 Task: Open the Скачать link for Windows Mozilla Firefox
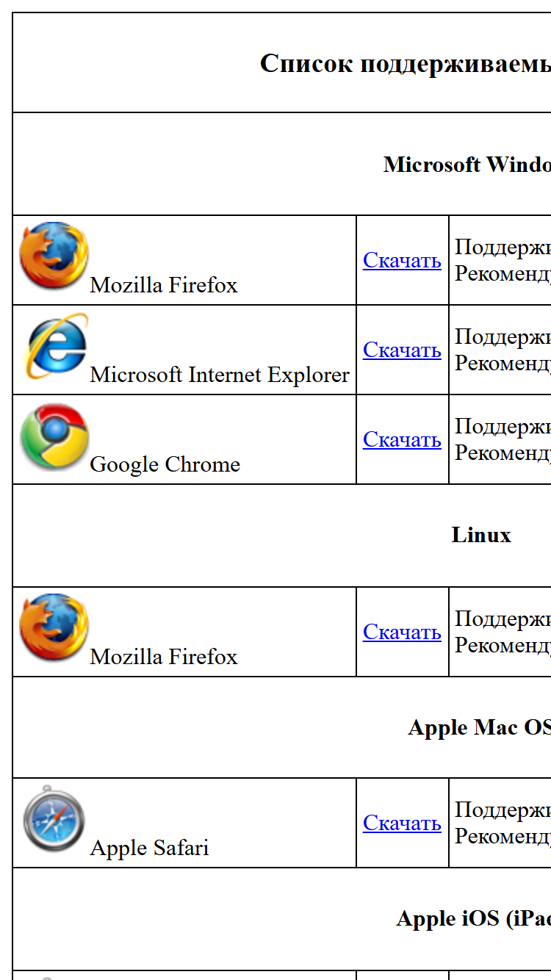coord(402,260)
